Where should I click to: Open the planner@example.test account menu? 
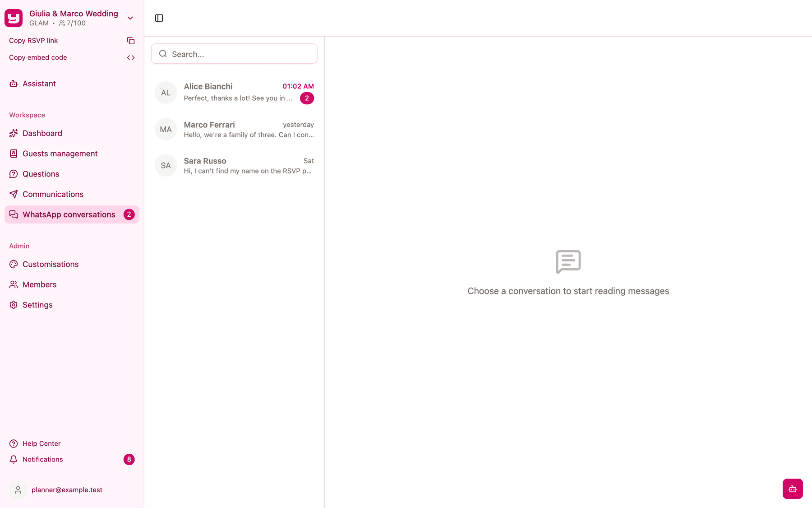[x=72, y=490]
